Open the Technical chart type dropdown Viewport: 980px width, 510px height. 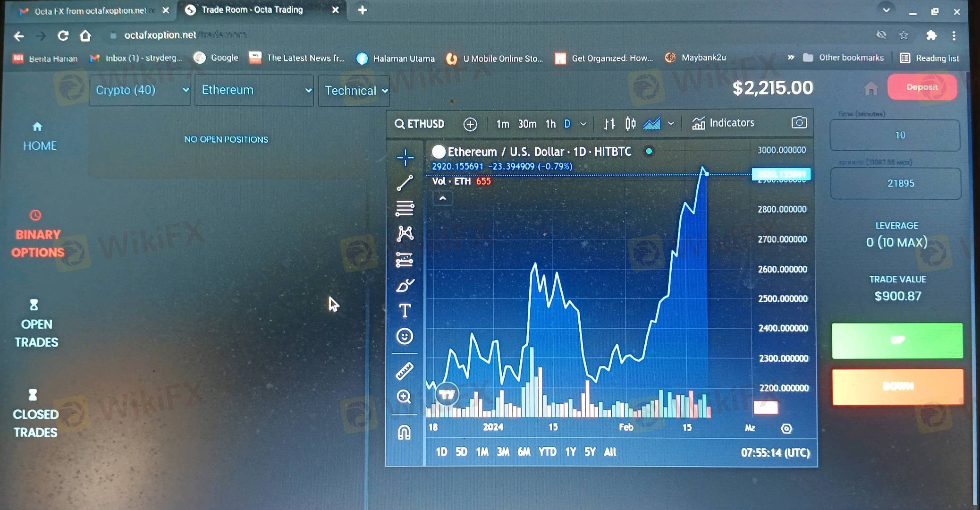tap(354, 91)
